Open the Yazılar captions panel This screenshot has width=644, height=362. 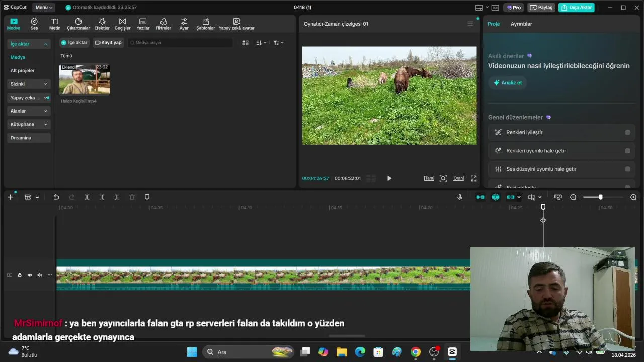point(143,24)
